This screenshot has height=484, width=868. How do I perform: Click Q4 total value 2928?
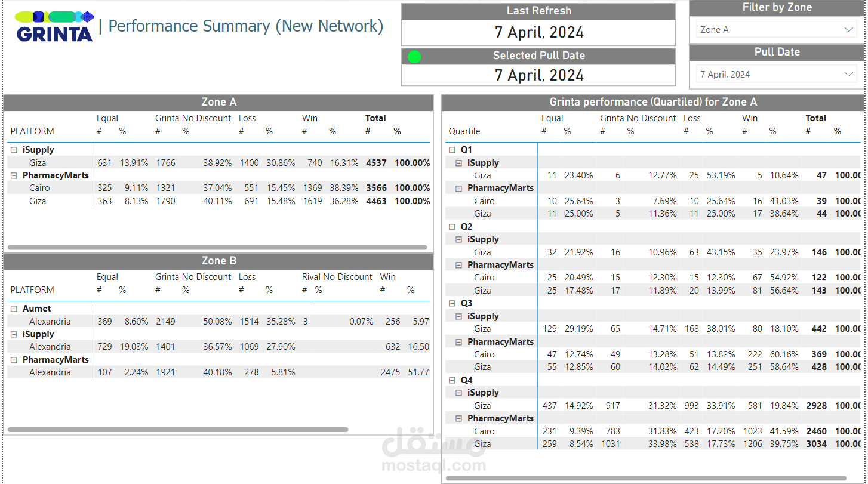tap(816, 406)
